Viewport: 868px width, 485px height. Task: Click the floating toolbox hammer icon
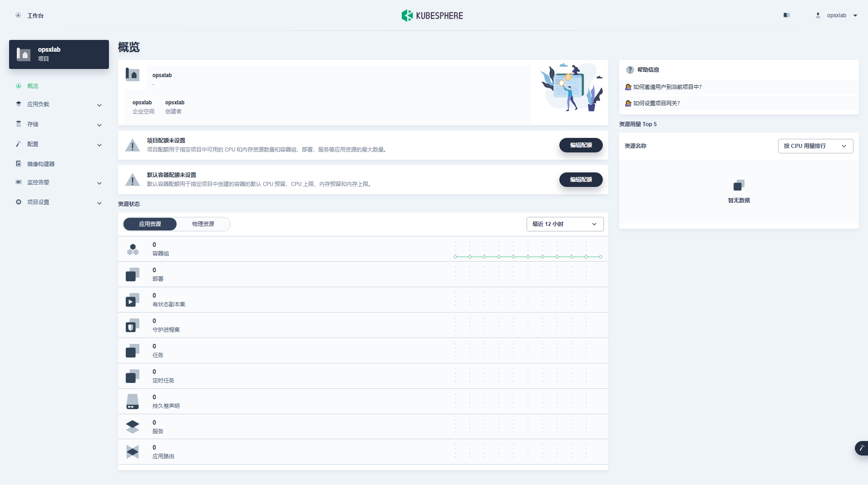click(861, 448)
